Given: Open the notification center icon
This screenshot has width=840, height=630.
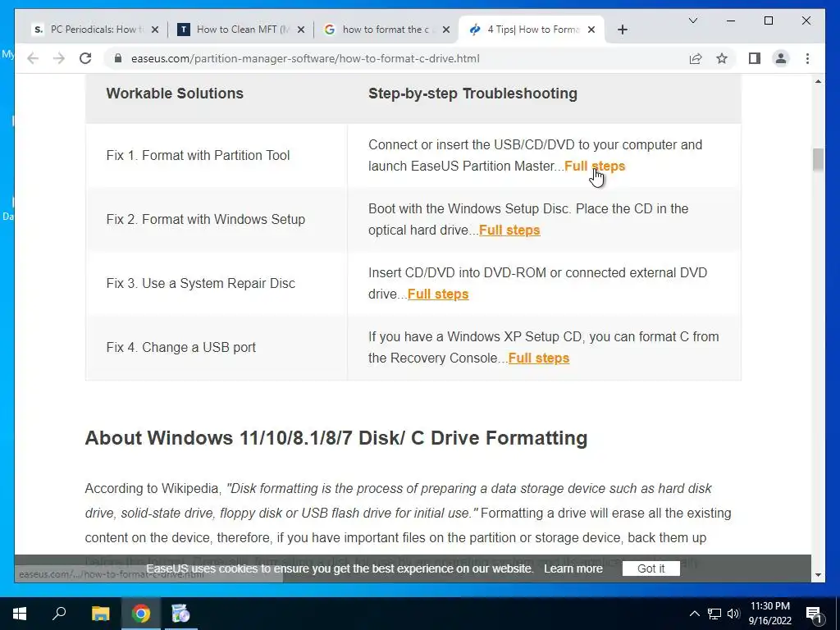Looking at the screenshot, I should click(814, 614).
